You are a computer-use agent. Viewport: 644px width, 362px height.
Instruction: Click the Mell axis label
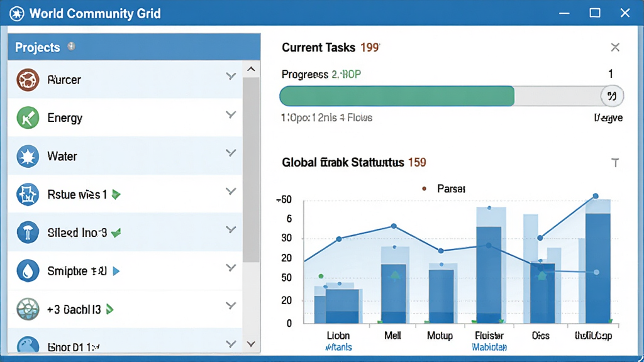(x=392, y=336)
